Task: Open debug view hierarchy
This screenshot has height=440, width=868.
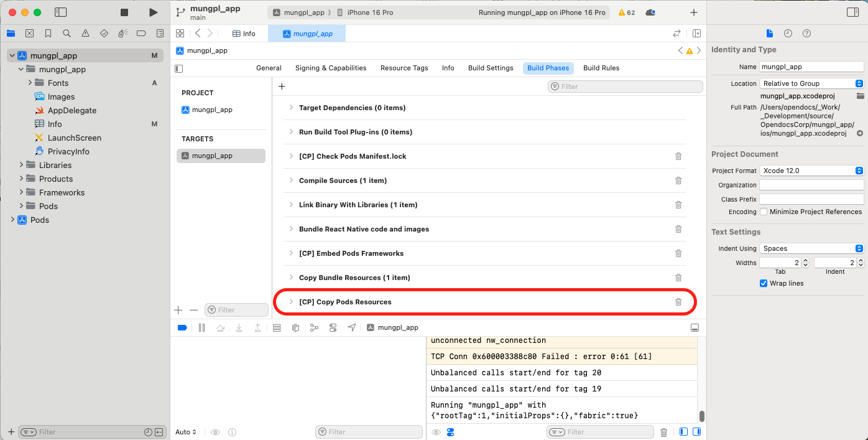Action: pyautogui.click(x=295, y=327)
